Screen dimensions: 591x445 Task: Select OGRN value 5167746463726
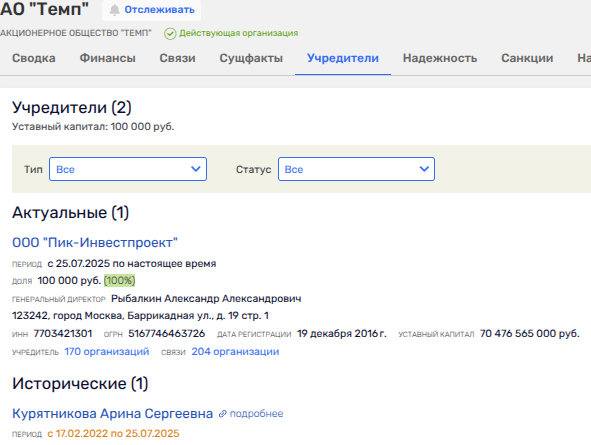coord(167,333)
